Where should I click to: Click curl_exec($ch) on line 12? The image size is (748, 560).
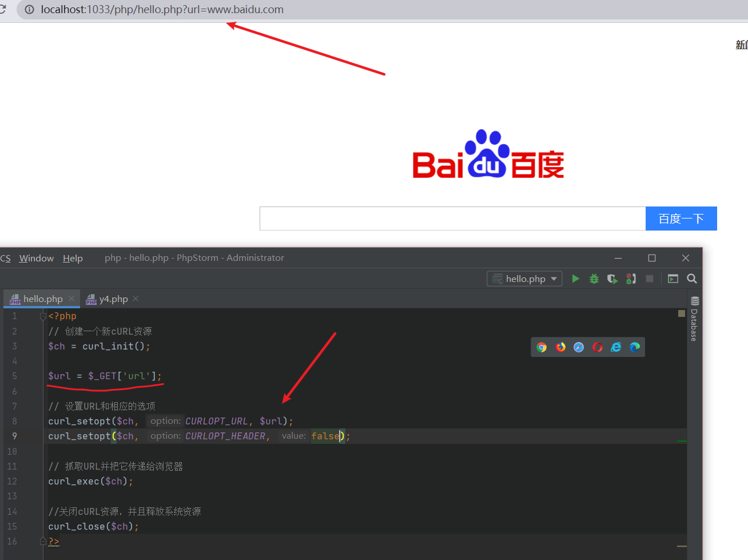point(87,481)
